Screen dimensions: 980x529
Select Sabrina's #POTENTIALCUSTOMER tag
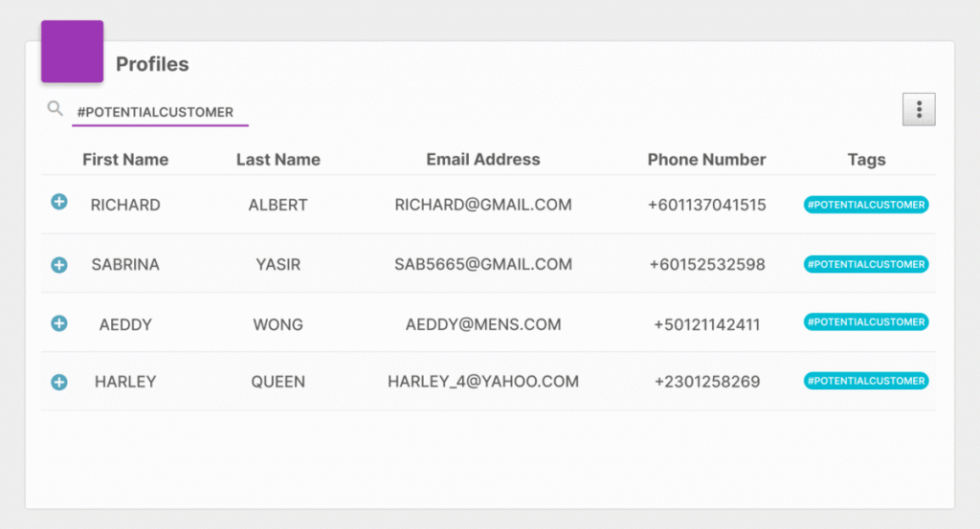(865, 264)
